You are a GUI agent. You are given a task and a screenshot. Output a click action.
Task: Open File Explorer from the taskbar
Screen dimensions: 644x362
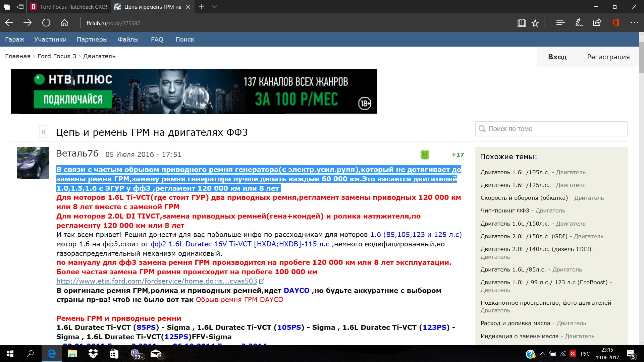click(72, 354)
